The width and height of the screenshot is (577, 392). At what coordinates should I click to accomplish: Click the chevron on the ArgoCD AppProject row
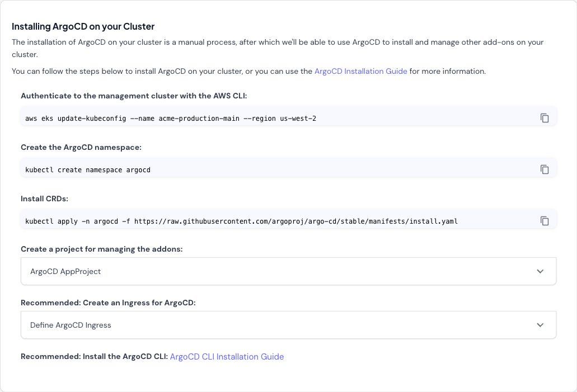(540, 271)
